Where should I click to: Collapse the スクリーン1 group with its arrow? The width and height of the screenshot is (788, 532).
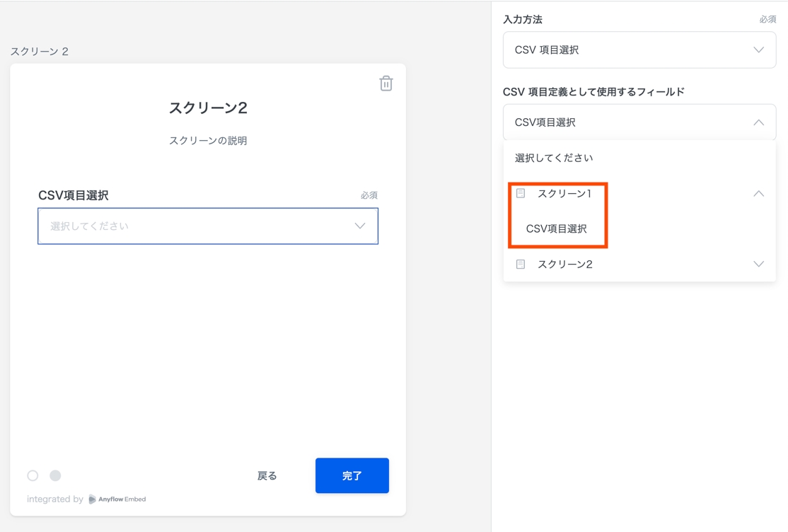pos(758,193)
